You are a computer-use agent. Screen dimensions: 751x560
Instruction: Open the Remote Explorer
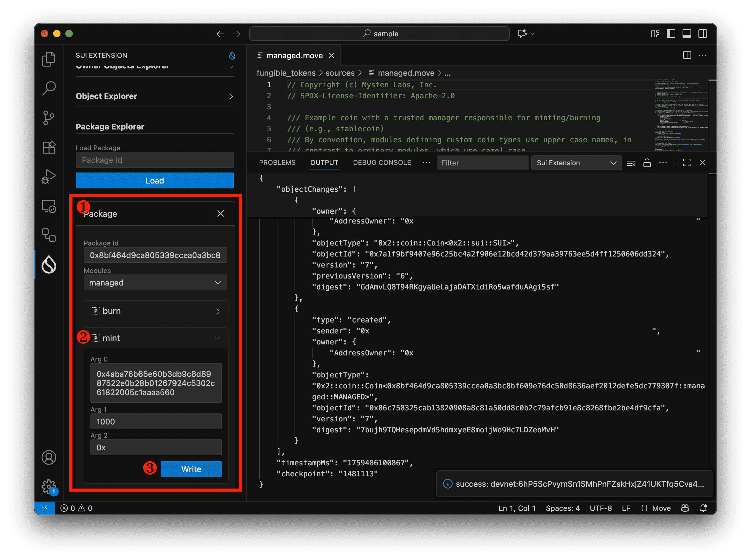(x=49, y=206)
